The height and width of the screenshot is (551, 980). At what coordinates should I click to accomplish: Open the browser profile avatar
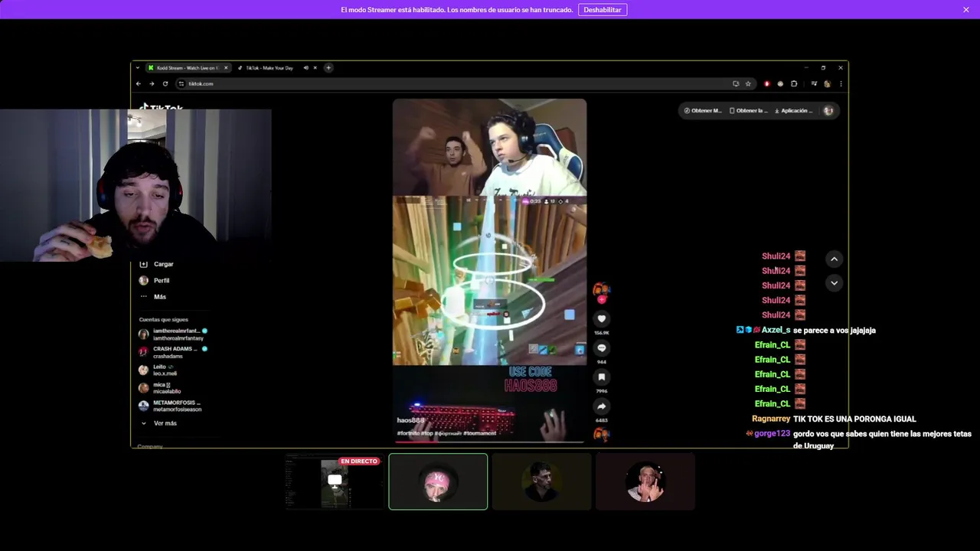pyautogui.click(x=827, y=83)
